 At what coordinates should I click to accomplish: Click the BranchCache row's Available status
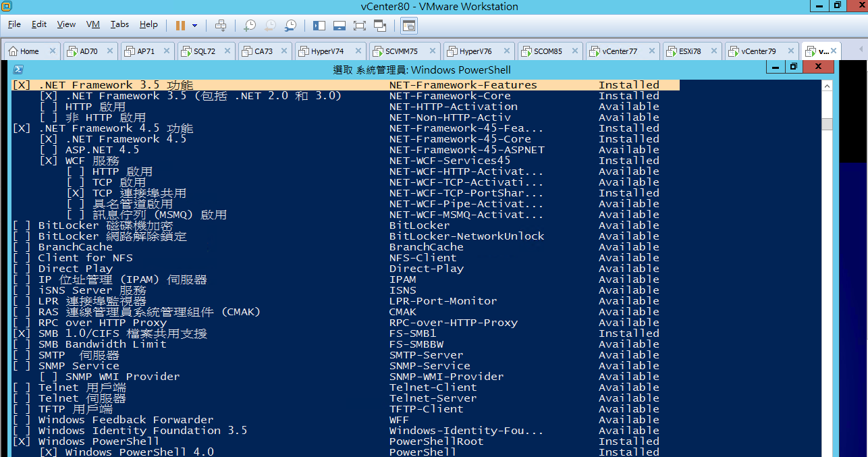[629, 247]
